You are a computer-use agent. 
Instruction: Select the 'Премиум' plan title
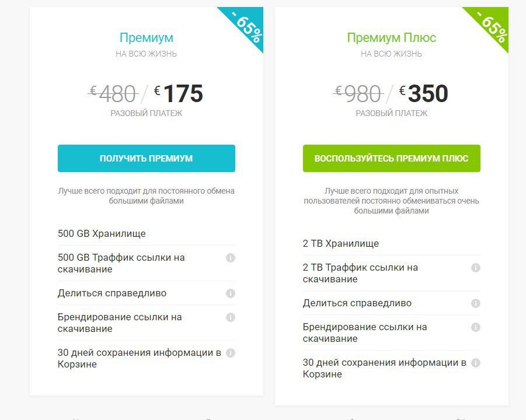[147, 37]
